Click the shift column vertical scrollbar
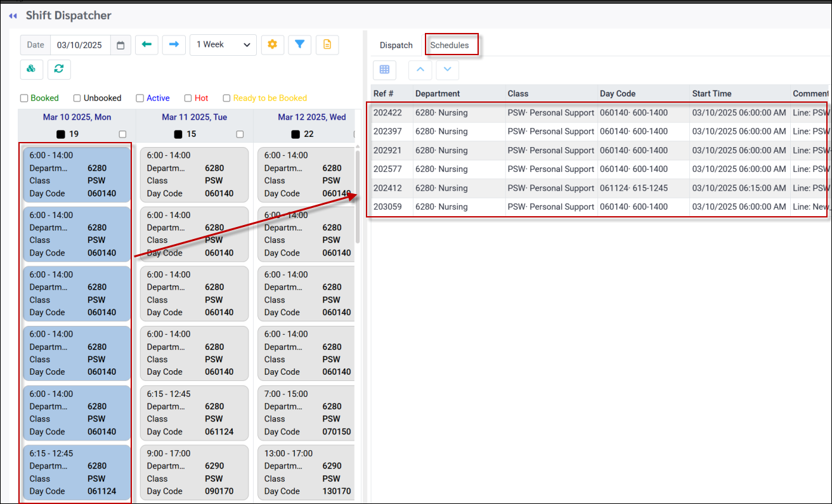Screen dimensions: 832x504 (x=358, y=197)
